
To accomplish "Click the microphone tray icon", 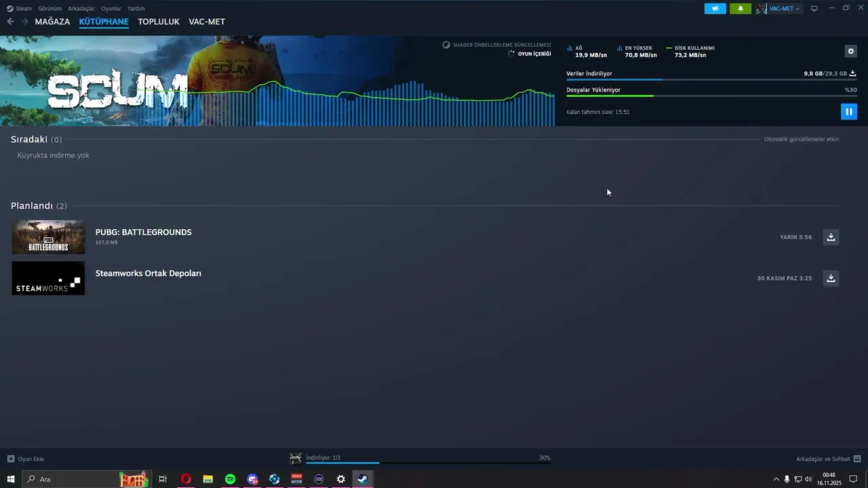I will coord(787,479).
